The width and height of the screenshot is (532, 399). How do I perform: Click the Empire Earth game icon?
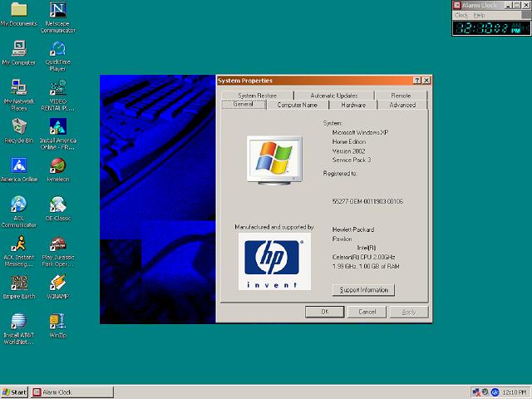(x=18, y=283)
